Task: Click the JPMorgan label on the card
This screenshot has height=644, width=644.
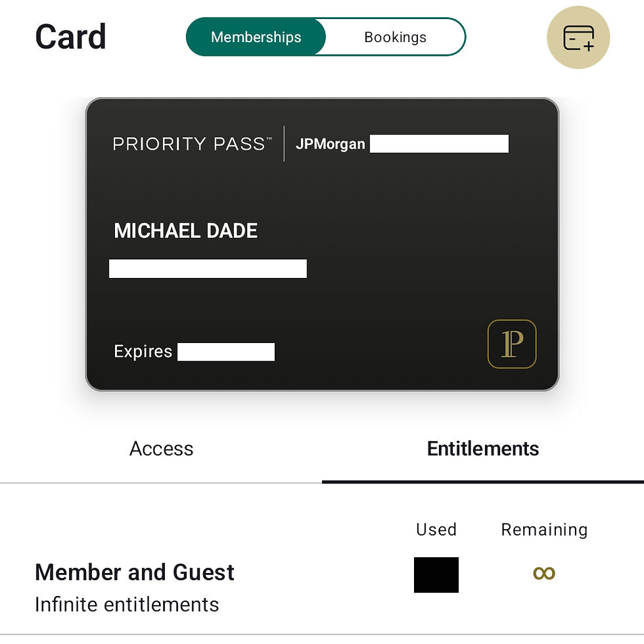Action: pyautogui.click(x=330, y=144)
